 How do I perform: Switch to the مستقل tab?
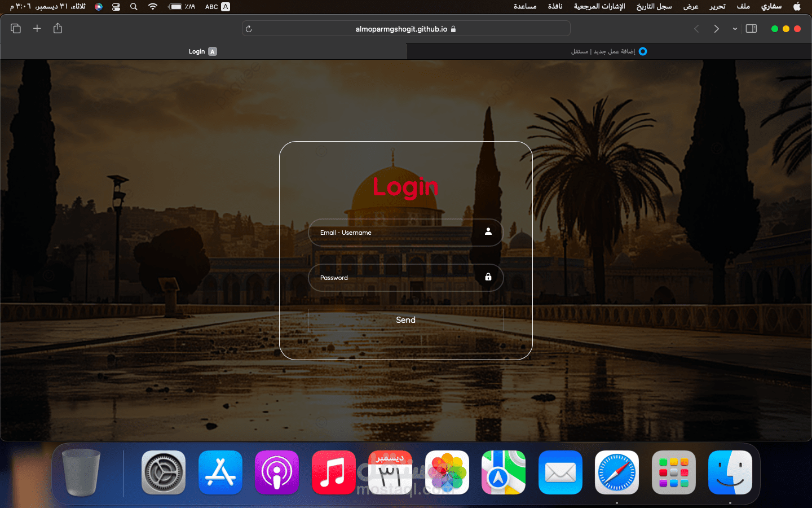[x=609, y=51]
